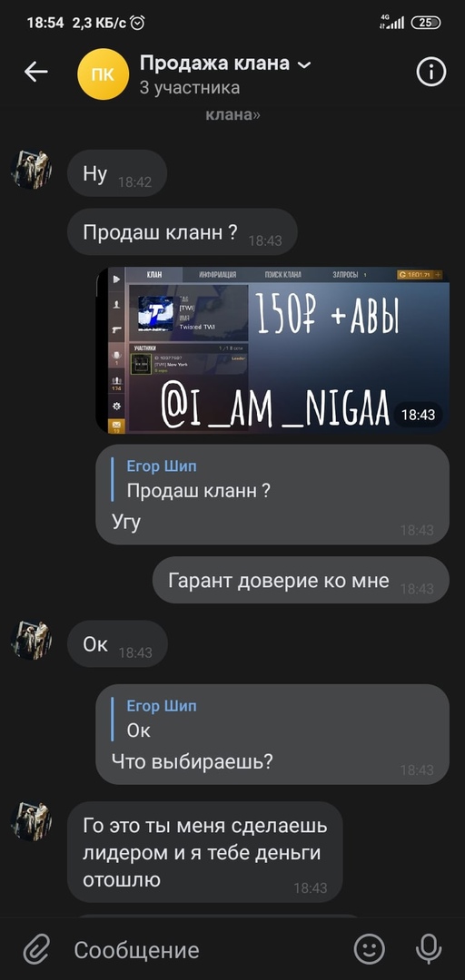Open the emoji smiley picker
Image resolution: width=465 pixels, height=980 pixels.
370,949
